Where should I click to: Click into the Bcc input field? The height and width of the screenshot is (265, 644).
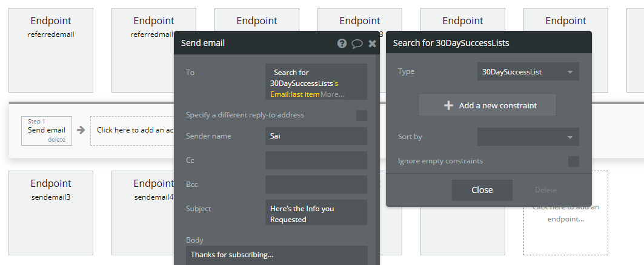pos(316,185)
